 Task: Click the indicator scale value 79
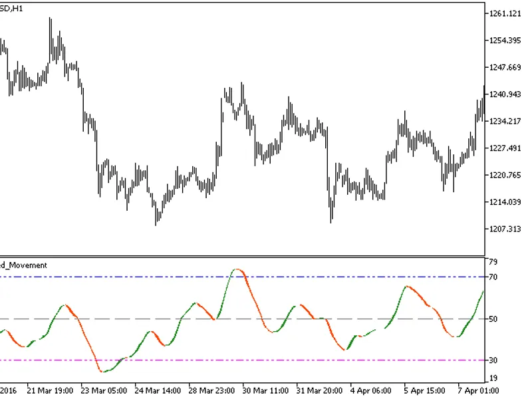(493, 262)
